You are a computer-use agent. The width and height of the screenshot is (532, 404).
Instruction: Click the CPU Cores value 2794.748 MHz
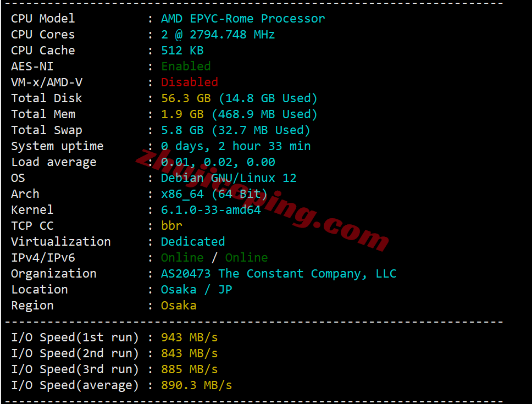pyautogui.click(x=232, y=35)
